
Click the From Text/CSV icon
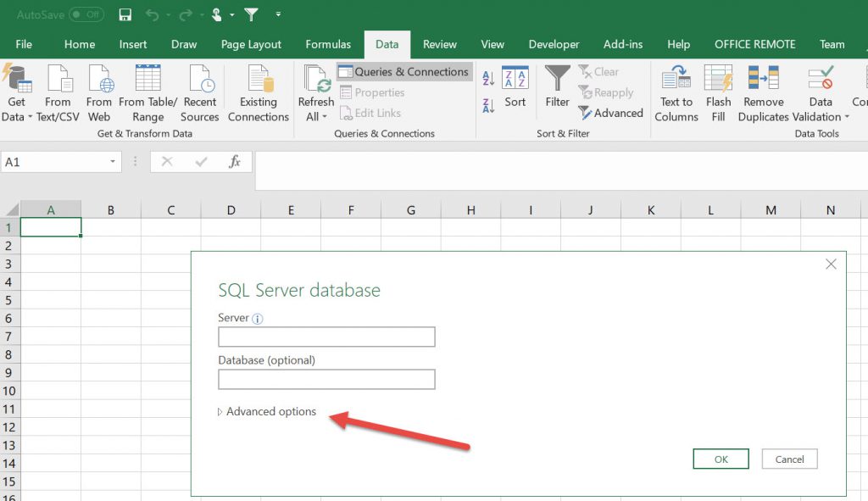pos(58,79)
